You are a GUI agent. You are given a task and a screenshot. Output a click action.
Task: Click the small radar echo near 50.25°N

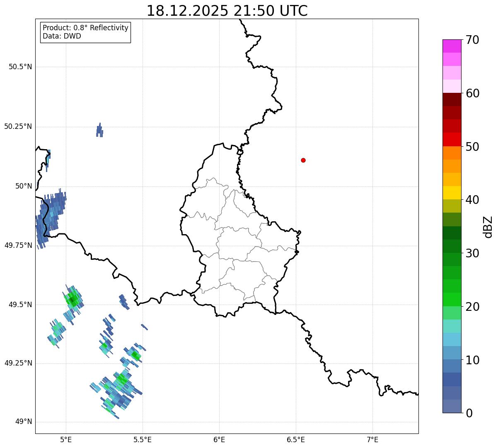point(99,130)
